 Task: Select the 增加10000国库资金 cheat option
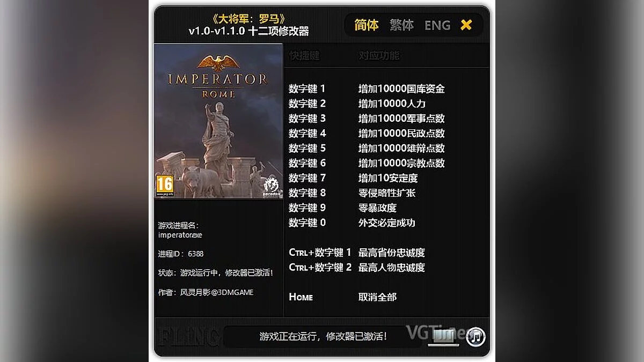tap(401, 88)
